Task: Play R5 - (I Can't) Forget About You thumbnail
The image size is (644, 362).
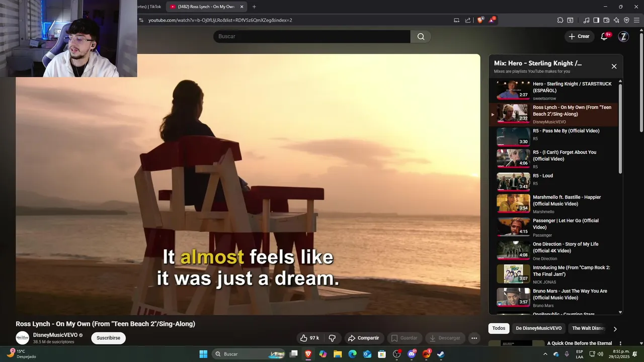Action: (x=513, y=158)
